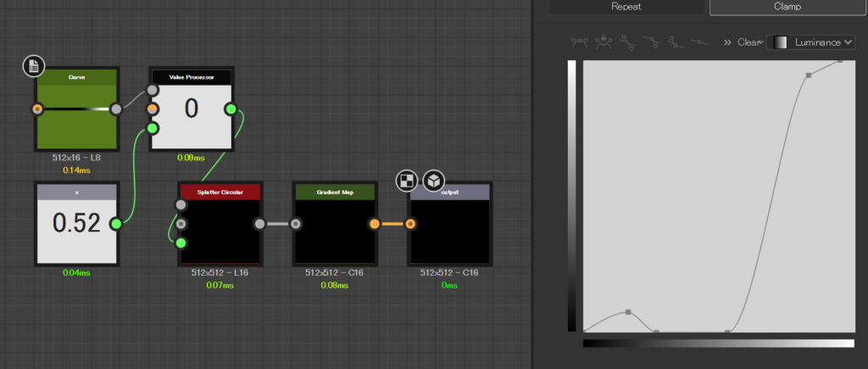Click the checker badge icon above output node
Image resolution: width=868 pixels, height=369 pixels.
tap(408, 181)
